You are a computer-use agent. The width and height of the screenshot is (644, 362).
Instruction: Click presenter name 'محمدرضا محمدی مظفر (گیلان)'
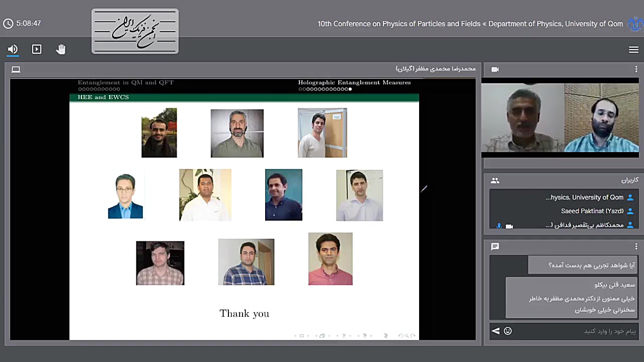coord(436,69)
